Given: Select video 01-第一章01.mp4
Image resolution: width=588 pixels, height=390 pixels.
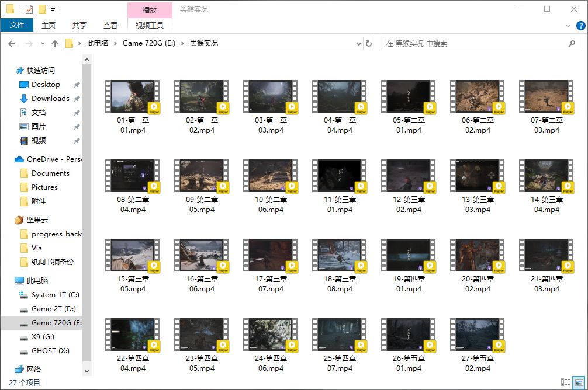Looking at the screenshot, I should tap(133, 107).
